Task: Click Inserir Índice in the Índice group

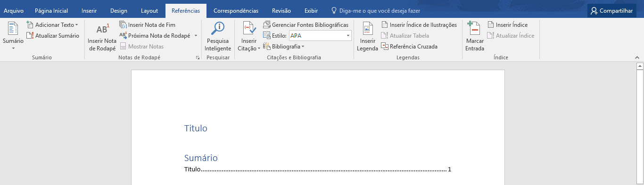Action: pyautogui.click(x=507, y=24)
